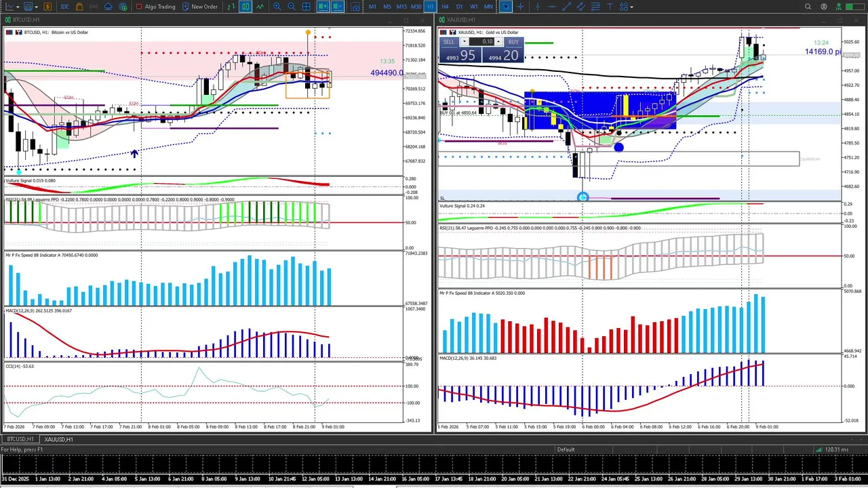Open the search magnifier icon
Screen dimensions: 868x488
pyautogui.click(x=808, y=7)
